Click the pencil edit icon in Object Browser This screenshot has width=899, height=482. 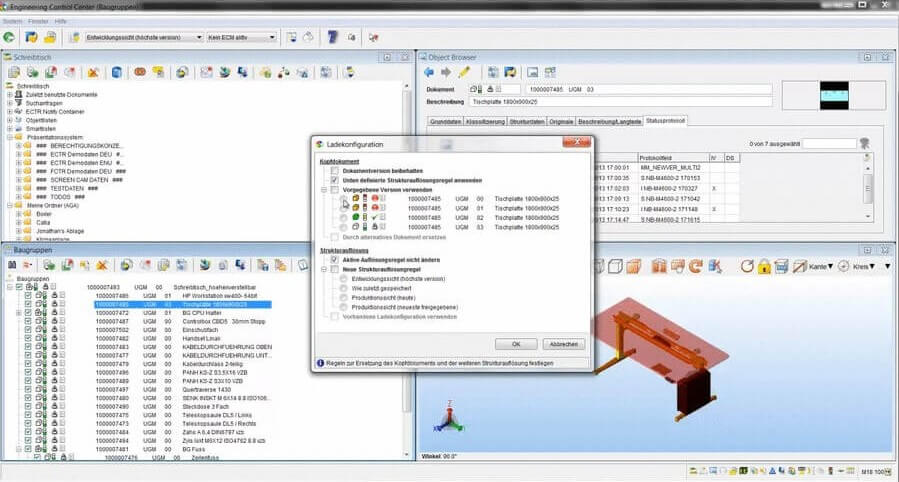[464, 72]
